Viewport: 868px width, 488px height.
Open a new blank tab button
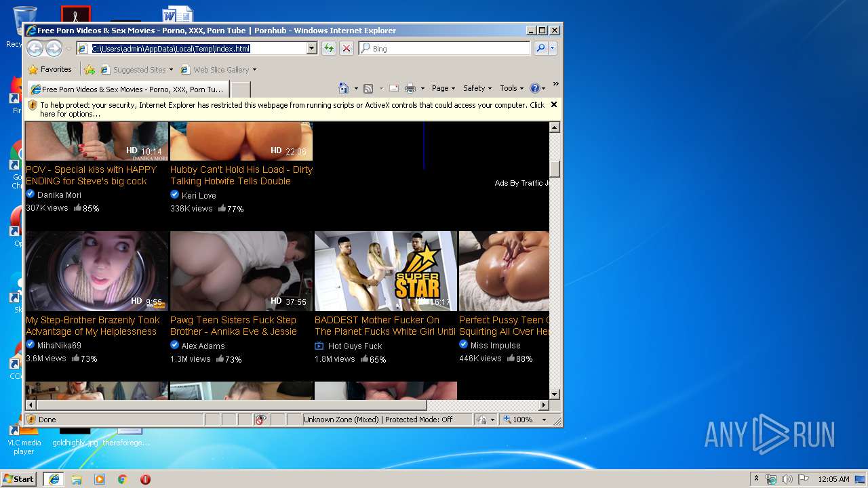(x=241, y=89)
